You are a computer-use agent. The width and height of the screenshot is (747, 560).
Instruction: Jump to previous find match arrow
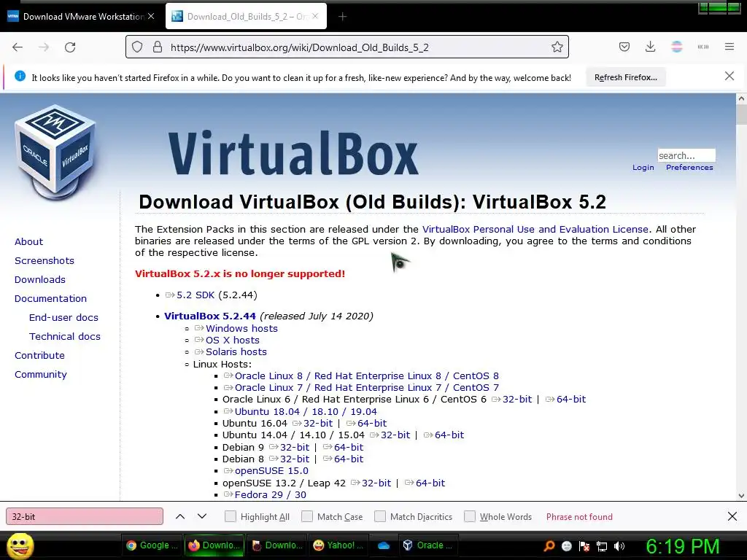[180, 517]
